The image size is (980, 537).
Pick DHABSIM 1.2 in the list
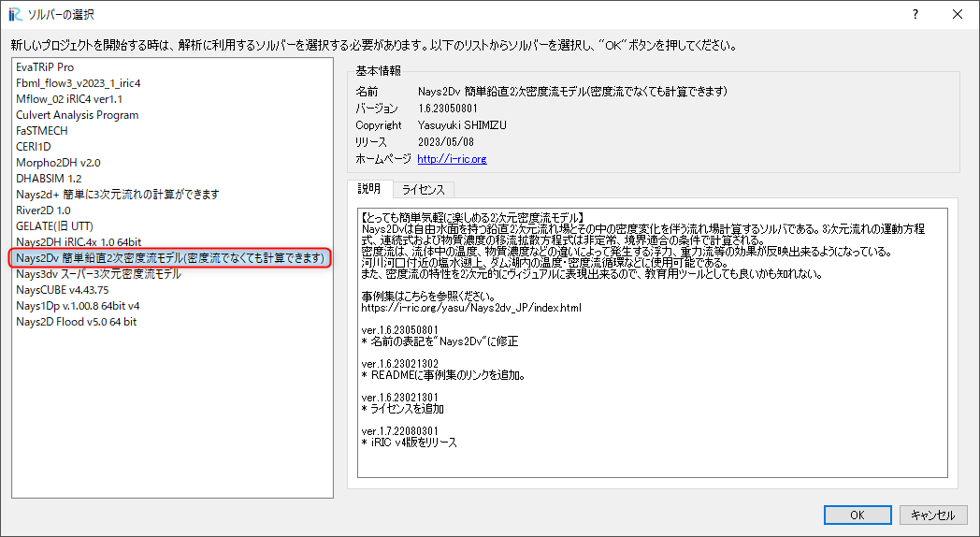tap(172, 178)
